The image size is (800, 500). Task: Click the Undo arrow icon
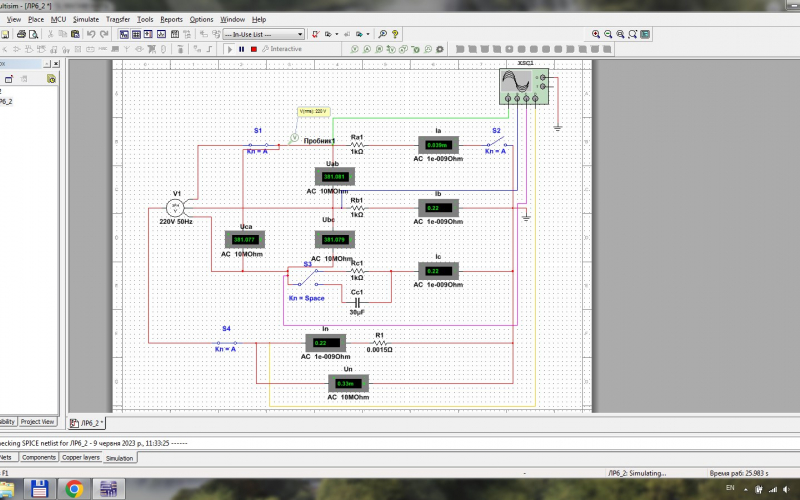coord(91,34)
